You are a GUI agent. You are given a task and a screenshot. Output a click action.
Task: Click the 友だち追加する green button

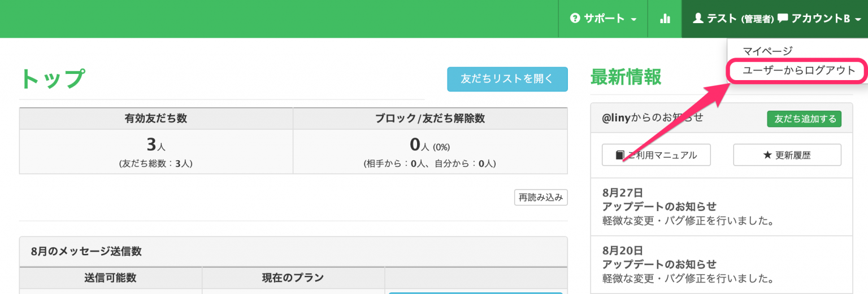804,119
